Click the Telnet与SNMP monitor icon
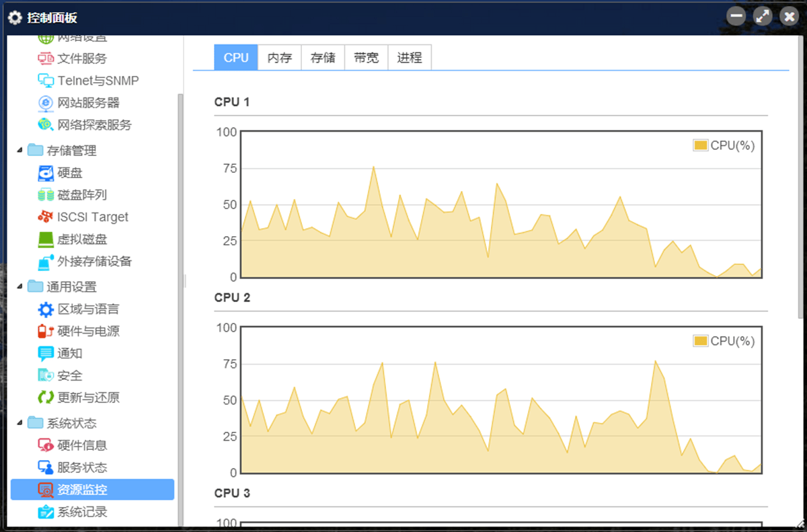This screenshot has width=807, height=532. point(46,81)
